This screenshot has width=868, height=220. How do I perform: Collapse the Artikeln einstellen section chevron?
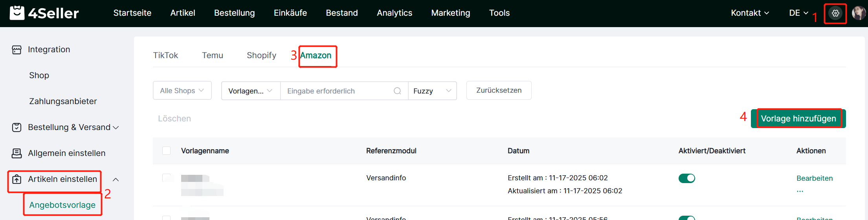point(116,180)
